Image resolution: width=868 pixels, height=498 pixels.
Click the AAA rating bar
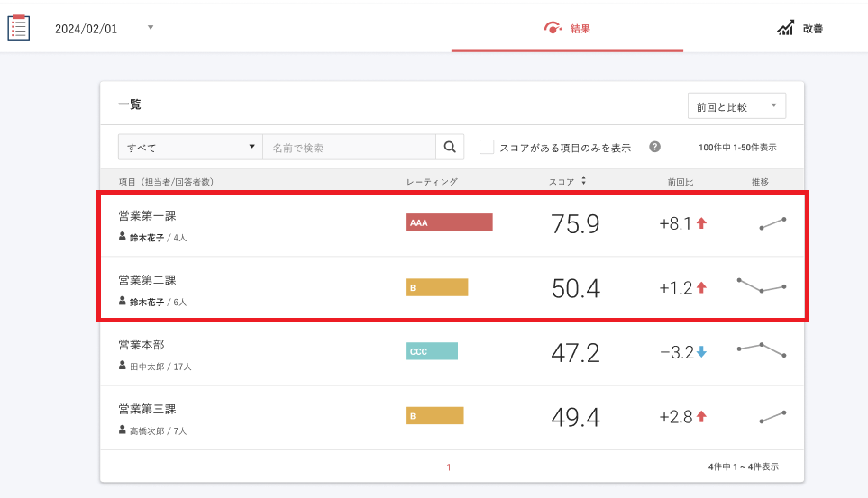point(449,222)
